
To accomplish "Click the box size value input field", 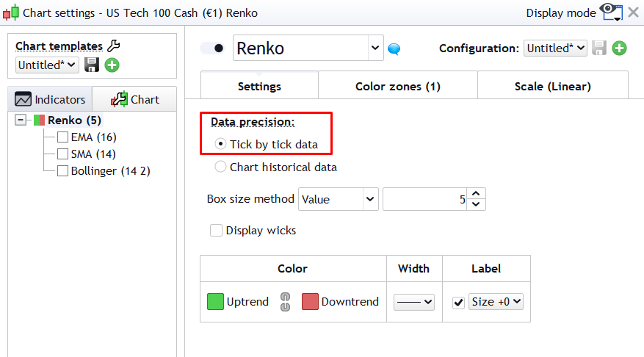I will (x=425, y=199).
